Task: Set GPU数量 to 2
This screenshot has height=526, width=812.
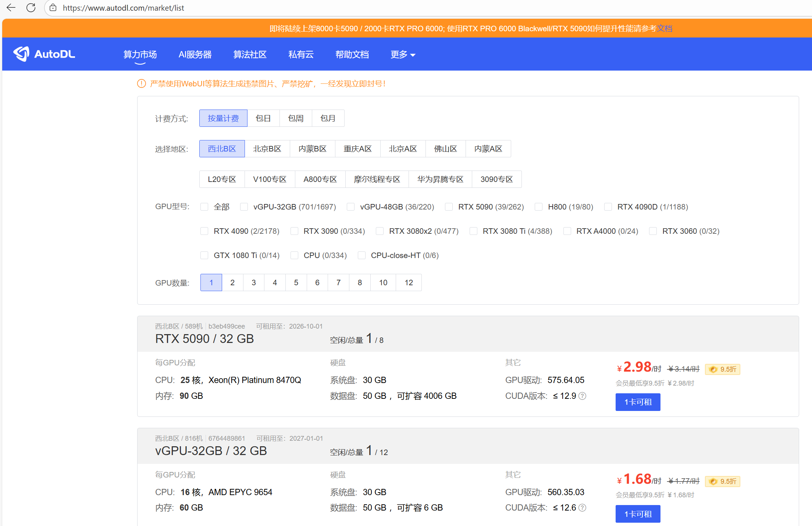Action: tap(232, 283)
